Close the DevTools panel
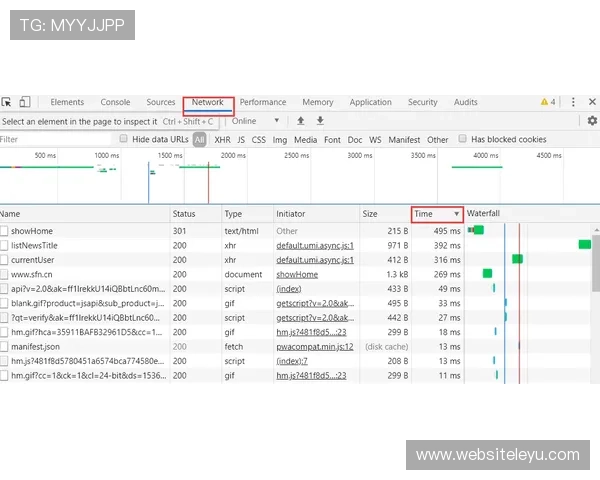Screen dimensions: 600x480 click(x=592, y=102)
